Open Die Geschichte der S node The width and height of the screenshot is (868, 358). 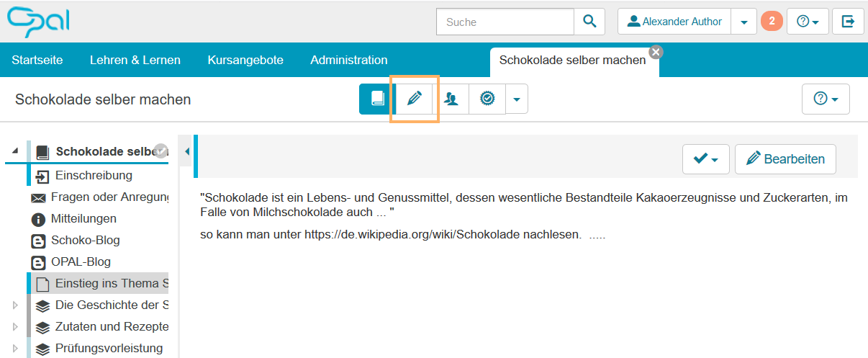coord(112,305)
